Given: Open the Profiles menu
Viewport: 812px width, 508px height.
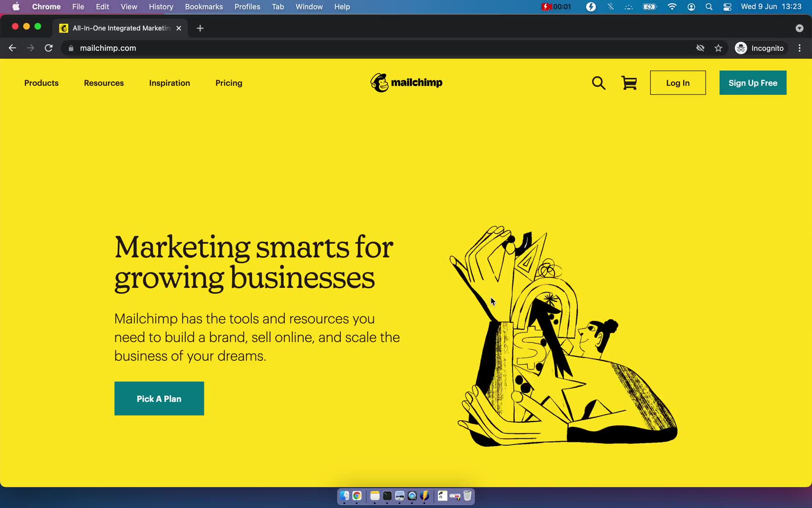Looking at the screenshot, I should [247, 7].
